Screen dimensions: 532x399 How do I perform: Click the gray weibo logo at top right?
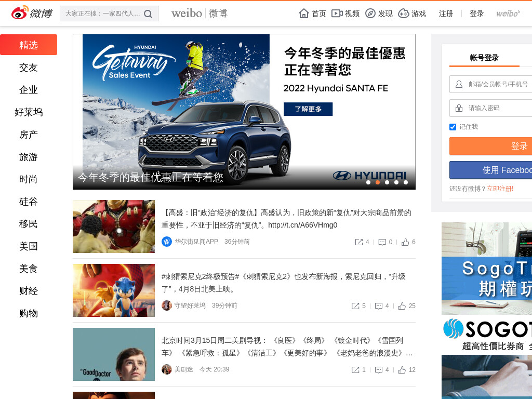[x=508, y=14]
